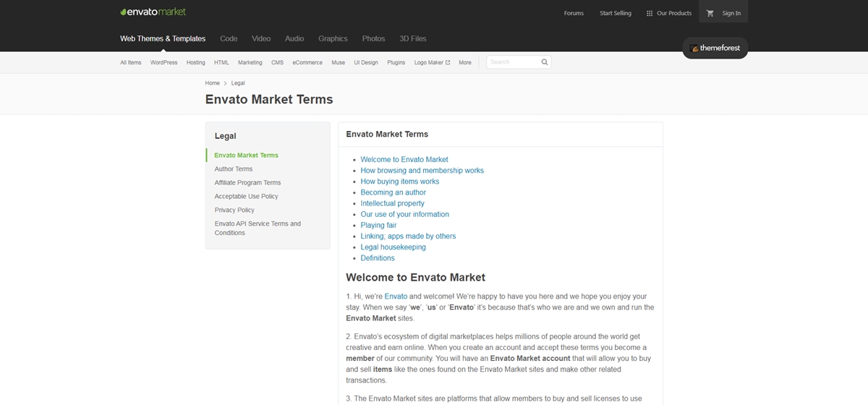Go to Start Selling

616,13
